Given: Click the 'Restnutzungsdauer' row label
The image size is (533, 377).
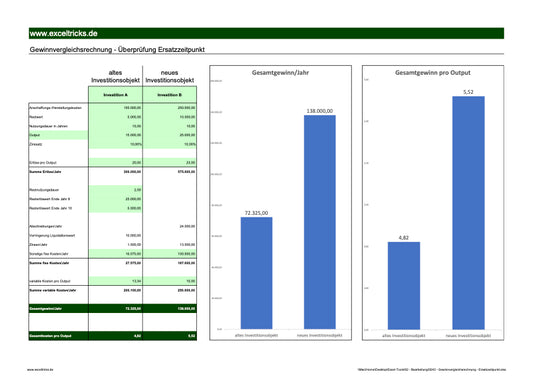Looking at the screenshot, I should click(44, 190).
